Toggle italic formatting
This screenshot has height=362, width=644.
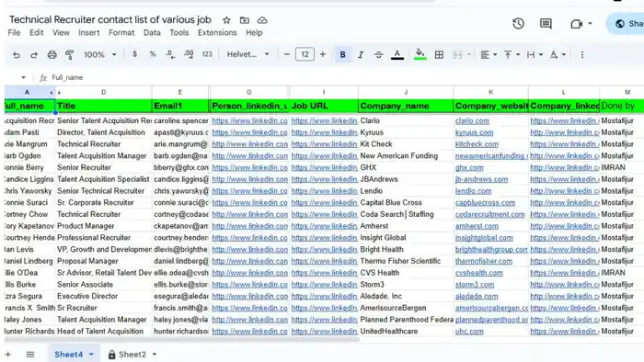(361, 54)
